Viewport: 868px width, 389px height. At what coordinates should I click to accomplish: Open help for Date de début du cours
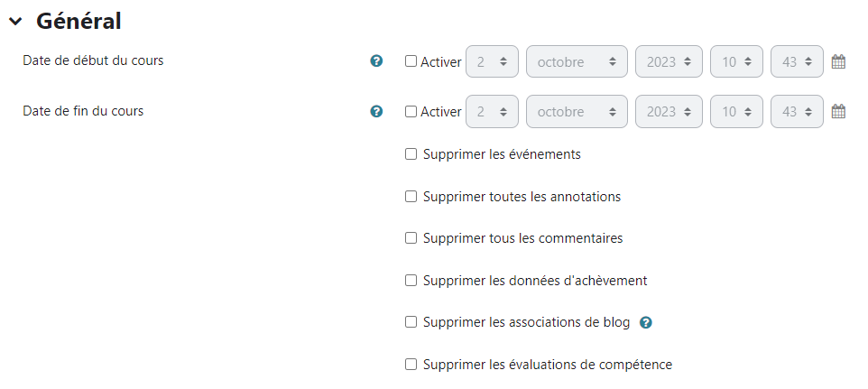(x=377, y=61)
